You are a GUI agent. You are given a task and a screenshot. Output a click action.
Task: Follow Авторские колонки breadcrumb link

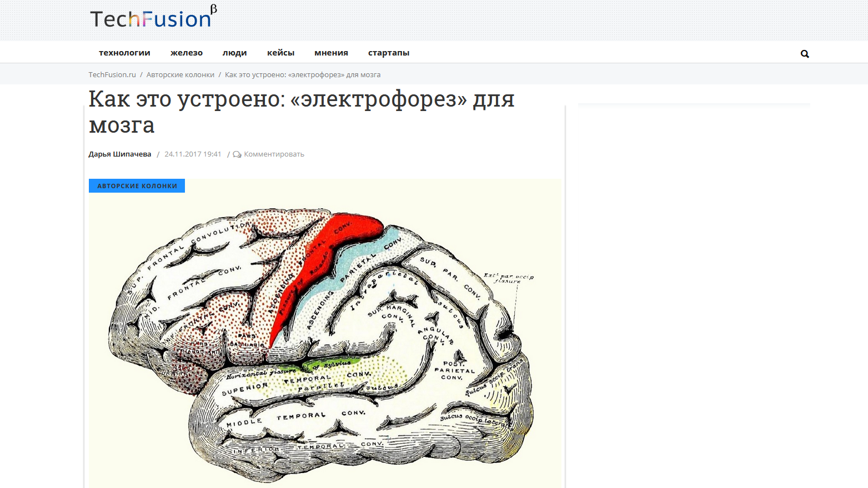tap(180, 74)
